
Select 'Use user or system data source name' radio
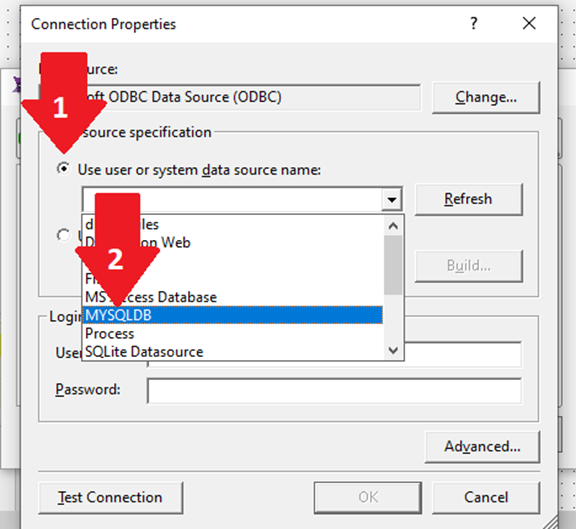(x=64, y=169)
